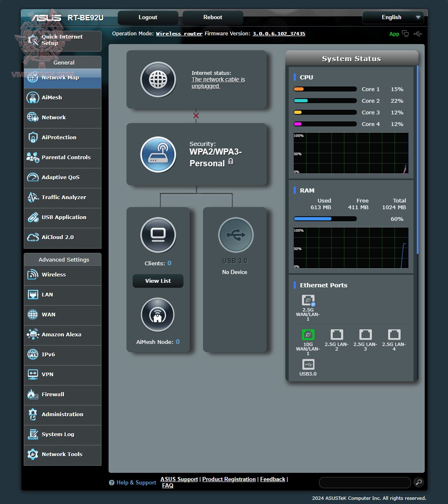Click firmware version 3.0.0.6.102_37435 link

click(x=279, y=34)
